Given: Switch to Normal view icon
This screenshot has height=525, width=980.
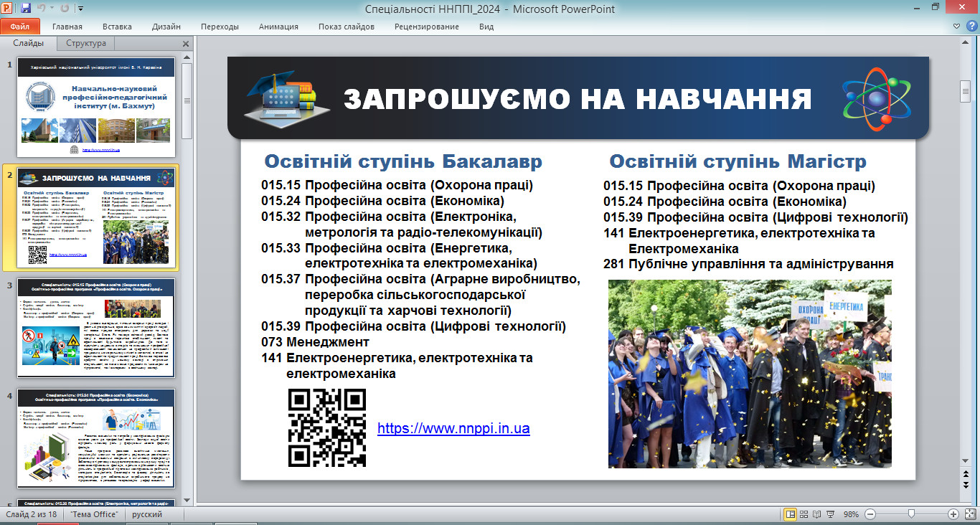Looking at the screenshot, I should pos(790,514).
